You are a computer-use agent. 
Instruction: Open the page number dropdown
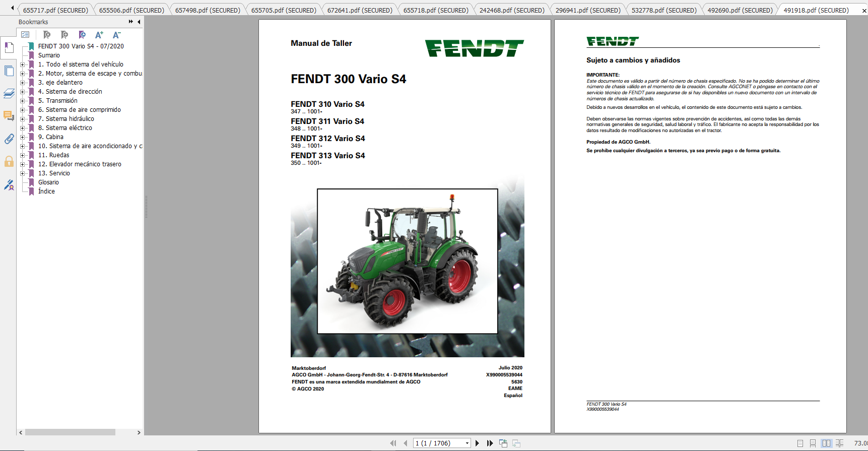coord(467,443)
